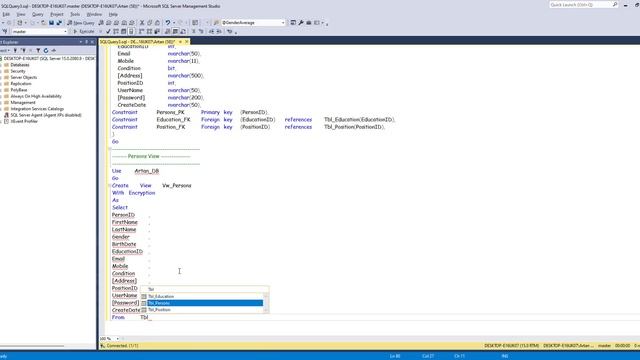640x360 pixels.
Task: Close the SQLQuery3.sql tab
Action: pyautogui.click(x=187, y=42)
